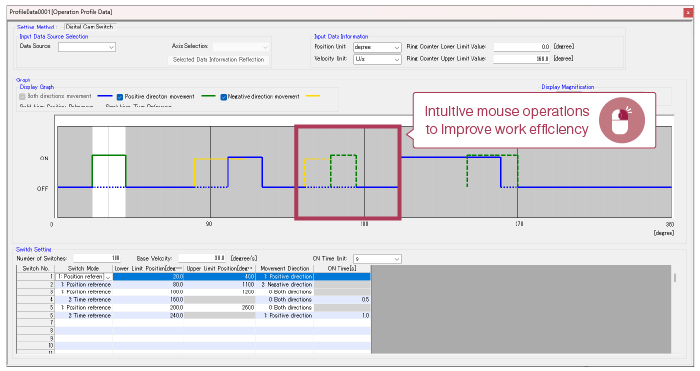Select switch row 4 Time reference cell
Image resolution: width=700 pixels, height=371 pixels.
tap(83, 300)
